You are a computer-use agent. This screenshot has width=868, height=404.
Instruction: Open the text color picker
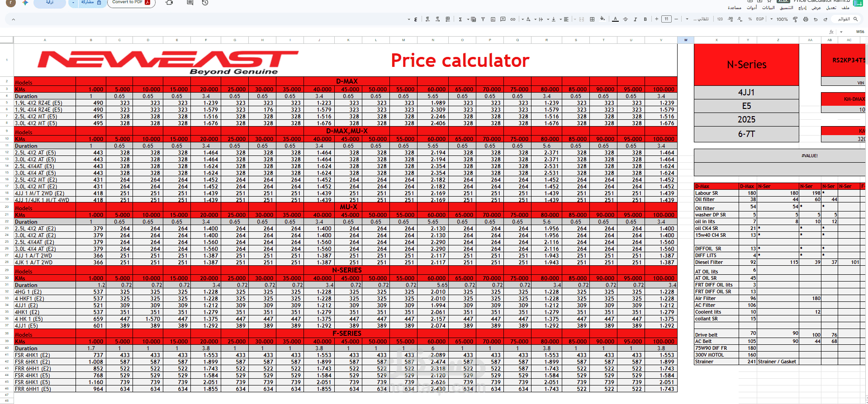click(x=615, y=19)
